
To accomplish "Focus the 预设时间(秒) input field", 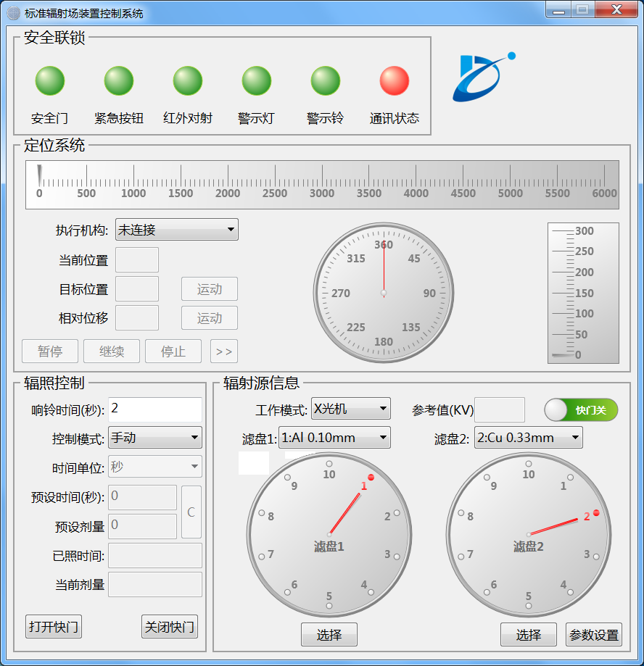I will 142,497.
